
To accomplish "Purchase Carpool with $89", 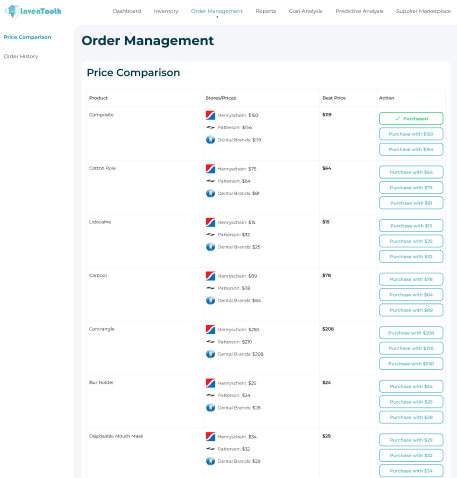I will (411, 310).
